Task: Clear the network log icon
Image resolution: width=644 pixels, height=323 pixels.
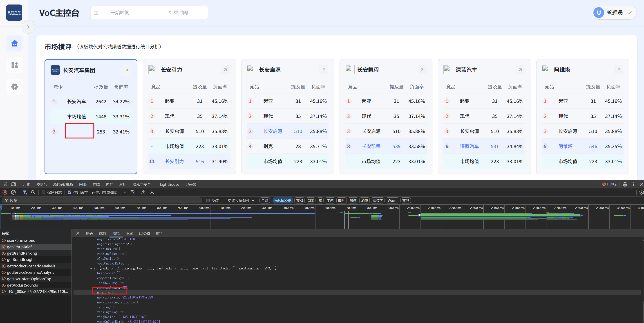Action: click(x=13, y=192)
